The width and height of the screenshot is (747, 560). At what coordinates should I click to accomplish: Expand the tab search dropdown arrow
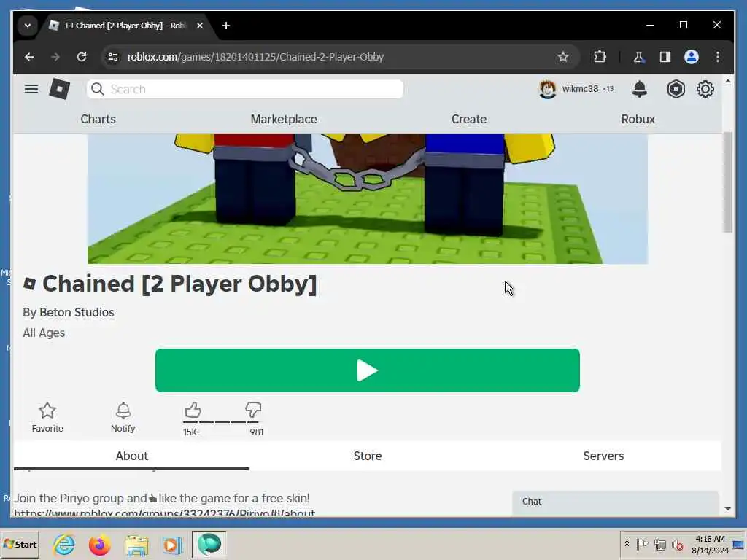click(28, 26)
